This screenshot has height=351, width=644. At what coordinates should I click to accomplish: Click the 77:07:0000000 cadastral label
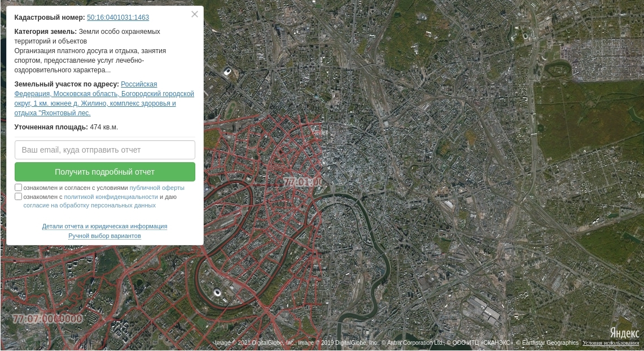click(47, 319)
